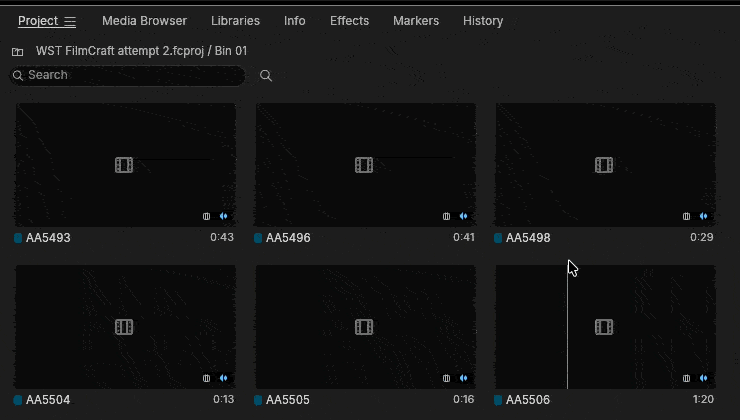740x420 pixels.
Task: Click the clip name AA5504
Action: pyautogui.click(x=48, y=400)
